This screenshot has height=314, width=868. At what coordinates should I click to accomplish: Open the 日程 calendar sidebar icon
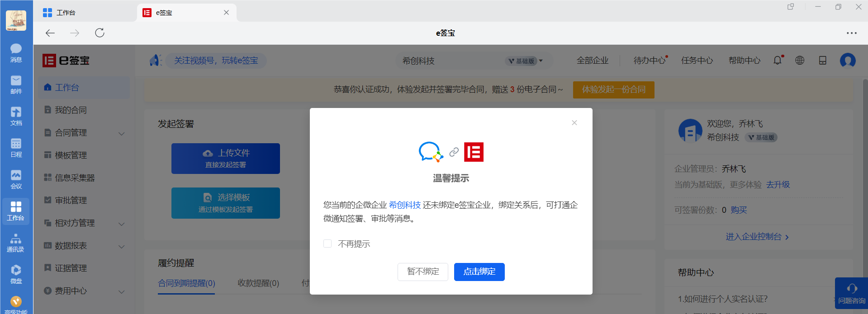pyautogui.click(x=16, y=148)
